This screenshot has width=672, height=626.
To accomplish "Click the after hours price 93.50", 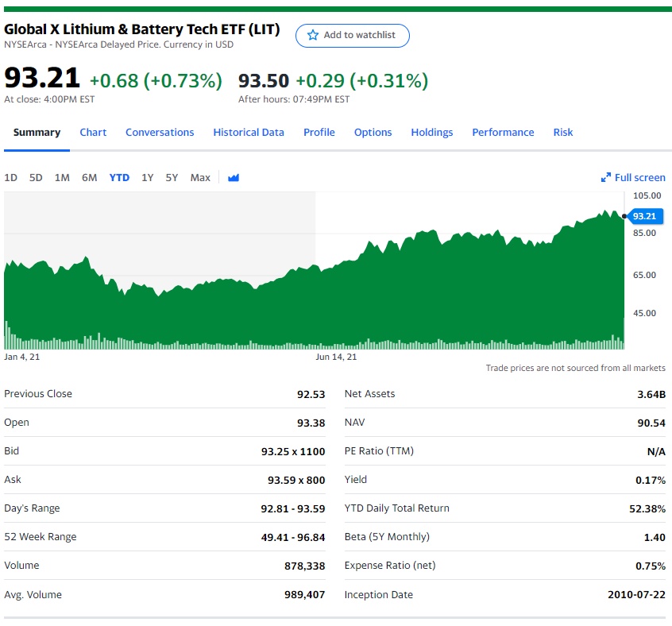I will point(264,81).
